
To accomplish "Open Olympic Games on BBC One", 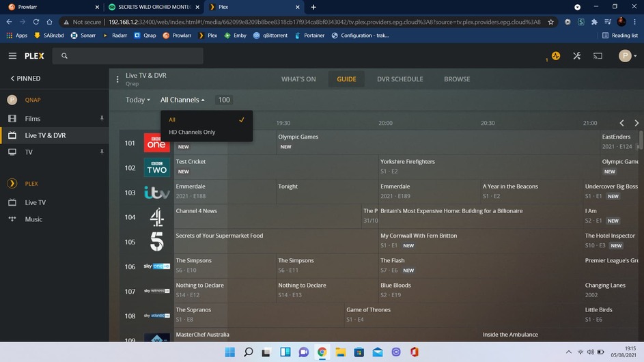I will 438,142.
